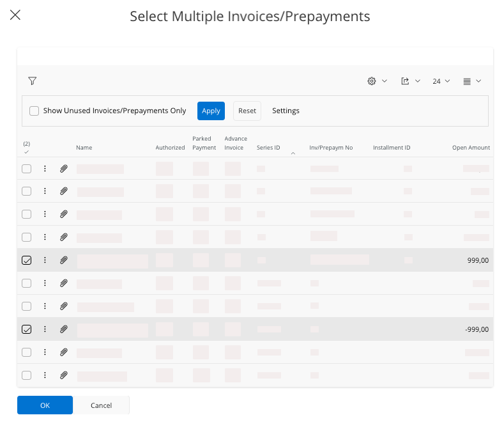This screenshot has width=504, height=422.
Task: Open the export options dropdown
Action: point(410,81)
